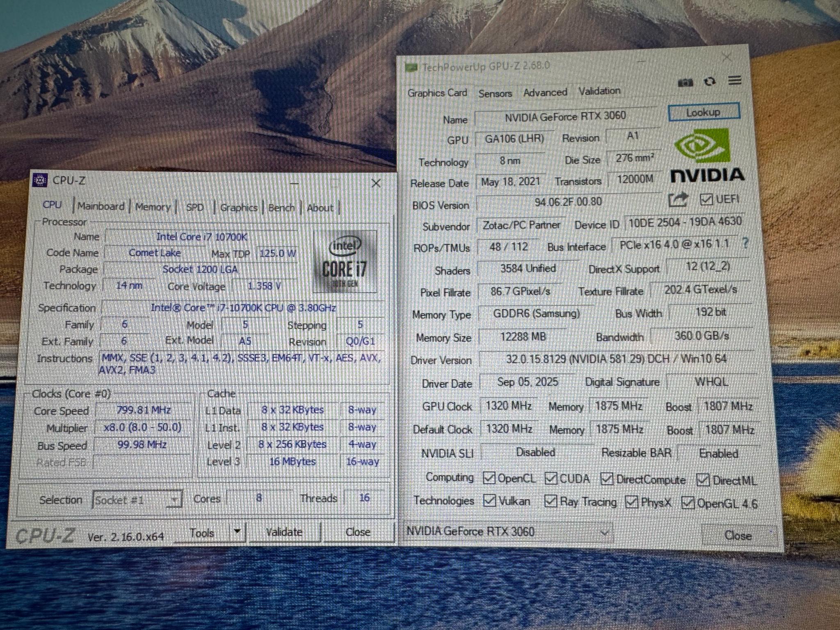840x630 pixels.
Task: Open the Advanced tab in GPU-Z
Action: (545, 92)
